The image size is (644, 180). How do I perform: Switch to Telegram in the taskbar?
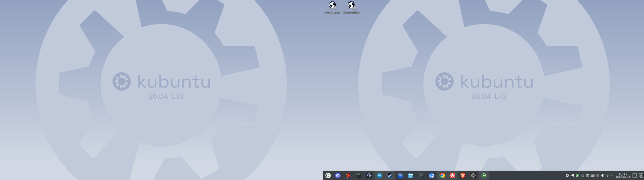point(379,175)
